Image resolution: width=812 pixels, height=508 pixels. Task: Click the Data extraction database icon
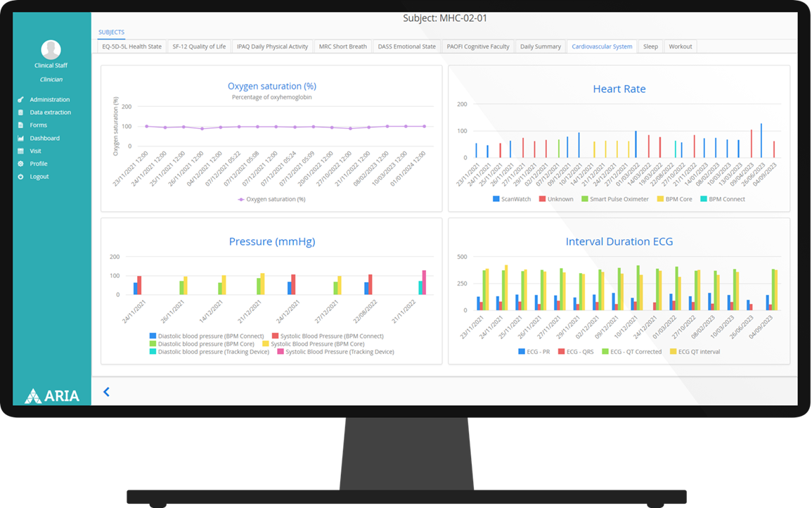20,113
